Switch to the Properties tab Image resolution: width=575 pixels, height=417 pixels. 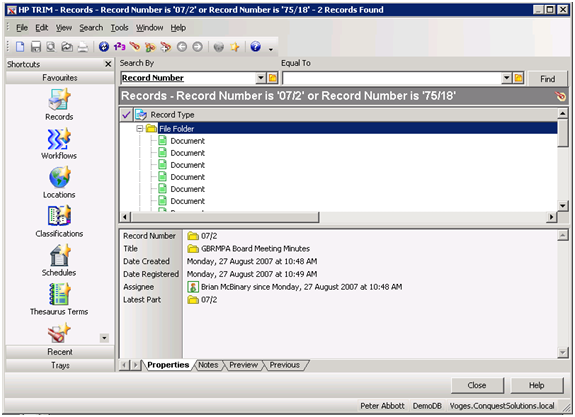[x=168, y=365]
